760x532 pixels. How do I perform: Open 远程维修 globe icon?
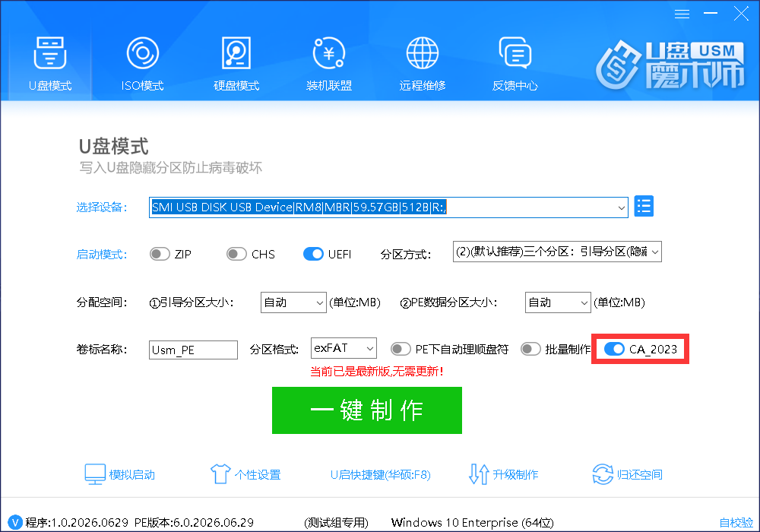pos(422,52)
